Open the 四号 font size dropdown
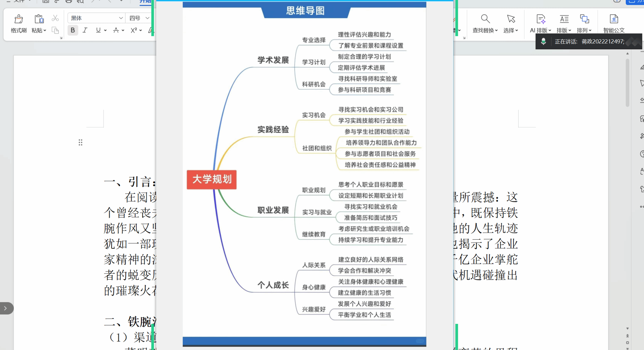Image resolution: width=644 pixels, height=350 pixels. 147,18
